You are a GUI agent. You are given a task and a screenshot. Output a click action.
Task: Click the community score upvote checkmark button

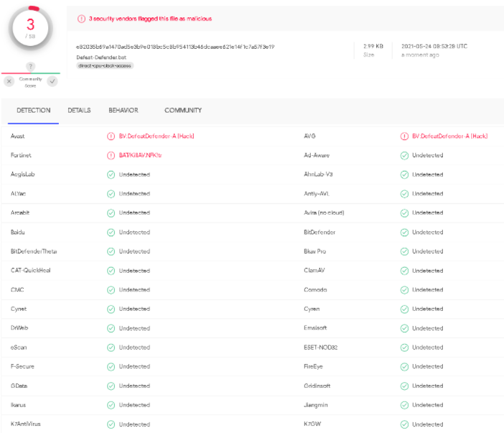coord(52,81)
